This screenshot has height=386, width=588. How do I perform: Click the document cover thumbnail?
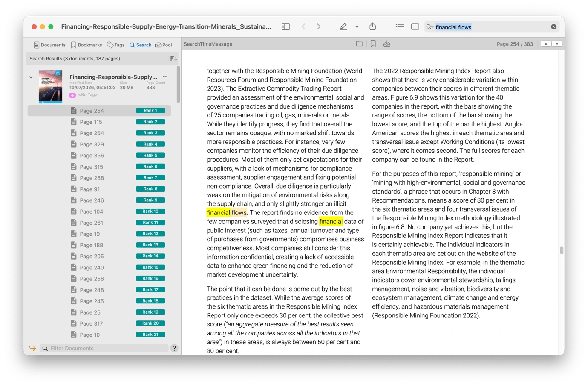50,86
